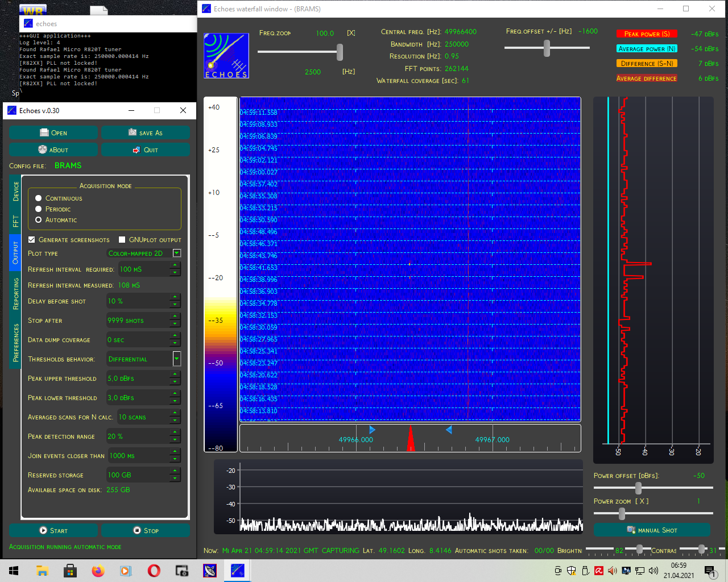Show the About dialog

[53, 149]
